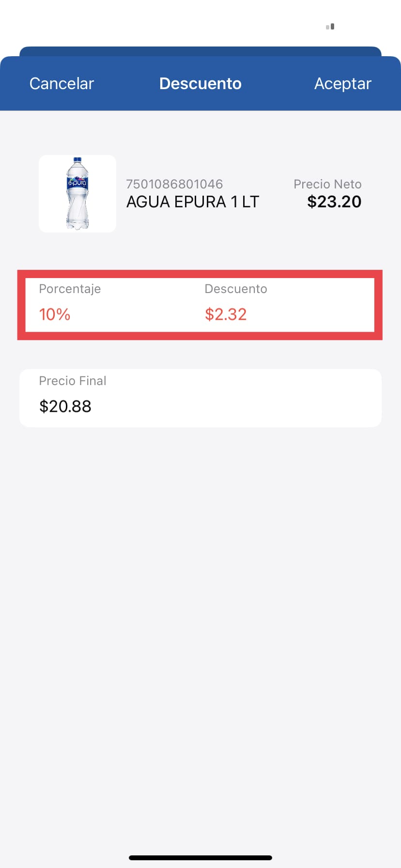The image size is (401, 868).
Task: Tap the Descuento header title
Action: pyautogui.click(x=200, y=83)
